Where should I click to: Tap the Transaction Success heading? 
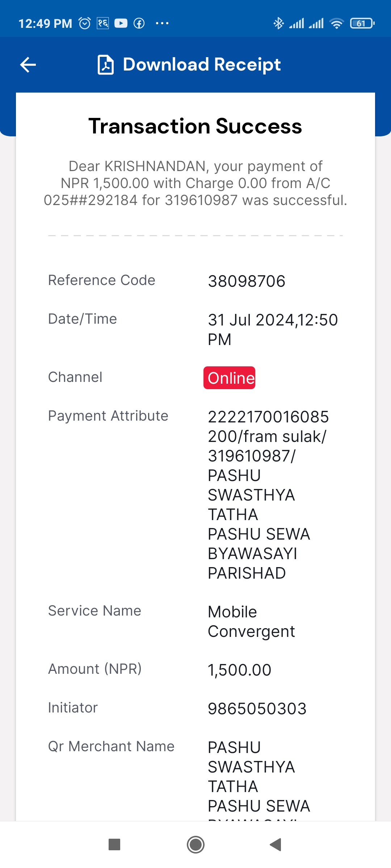click(x=195, y=126)
